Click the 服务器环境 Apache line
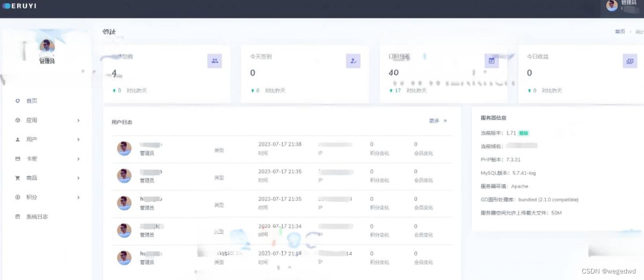The width and height of the screenshot is (644, 280). tap(505, 186)
